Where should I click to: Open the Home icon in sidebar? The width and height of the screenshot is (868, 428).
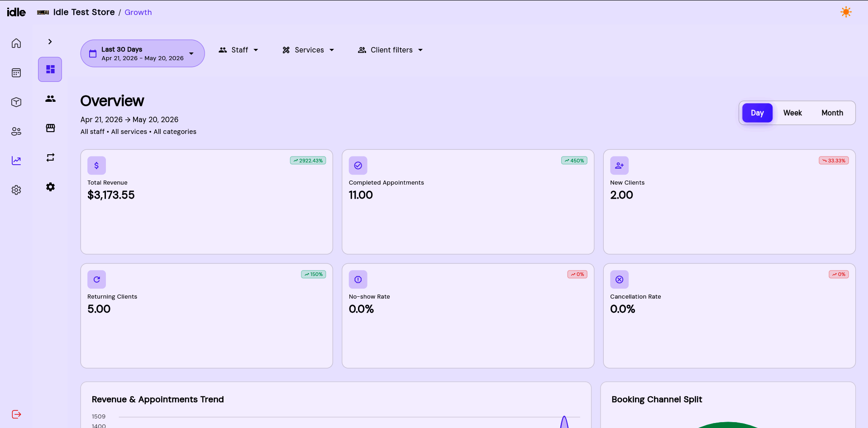tap(16, 43)
